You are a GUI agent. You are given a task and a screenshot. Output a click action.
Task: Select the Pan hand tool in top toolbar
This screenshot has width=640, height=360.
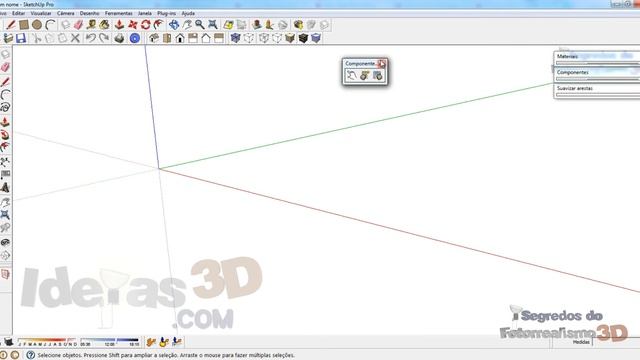(187, 25)
